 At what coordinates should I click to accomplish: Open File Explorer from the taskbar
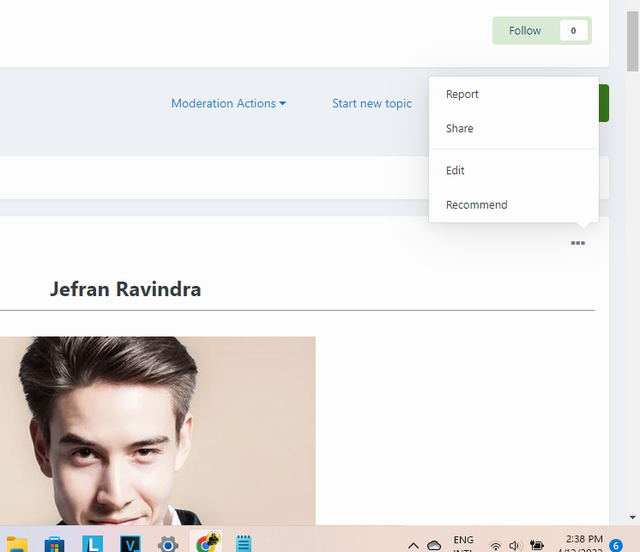click(x=17, y=545)
